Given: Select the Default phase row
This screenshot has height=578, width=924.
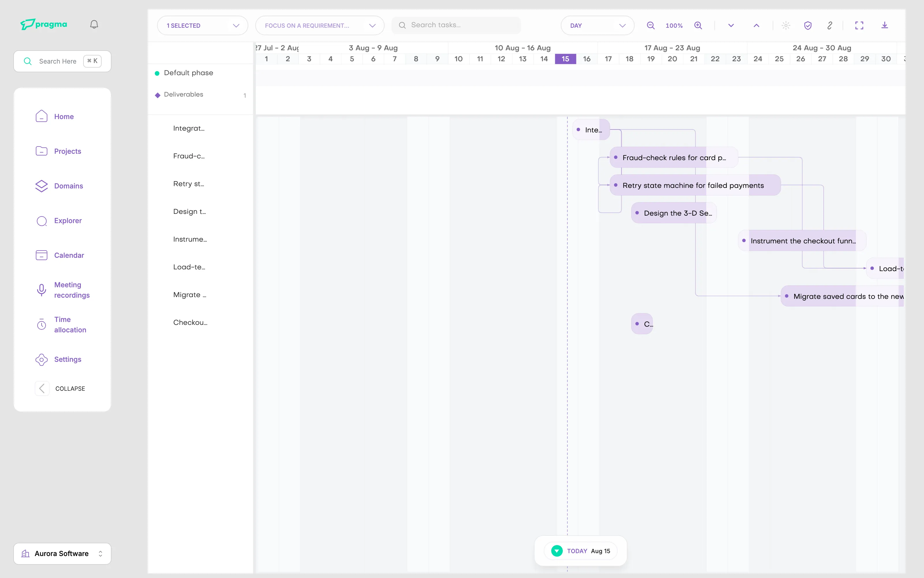Looking at the screenshot, I should [x=200, y=73].
